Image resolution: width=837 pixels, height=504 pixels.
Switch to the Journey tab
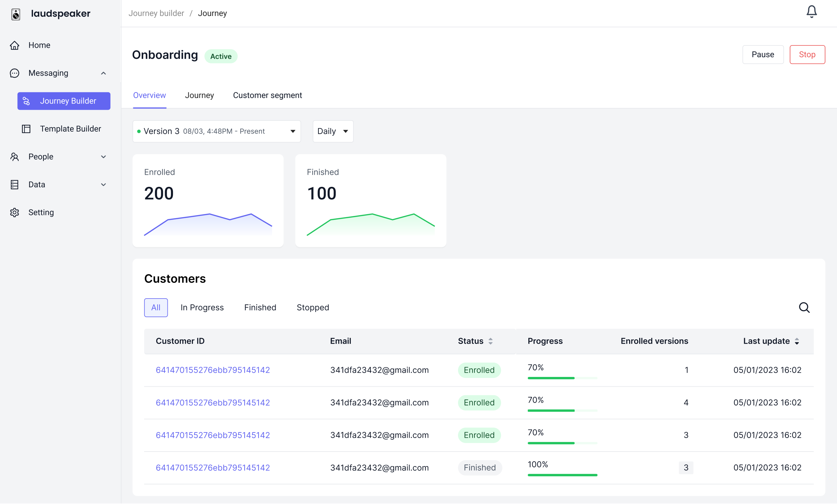[x=199, y=95]
